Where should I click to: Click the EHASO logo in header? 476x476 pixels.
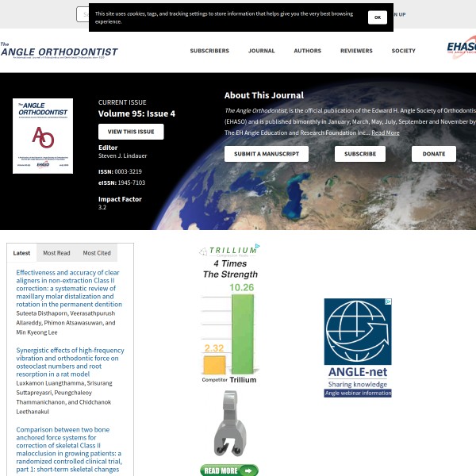pos(462,48)
